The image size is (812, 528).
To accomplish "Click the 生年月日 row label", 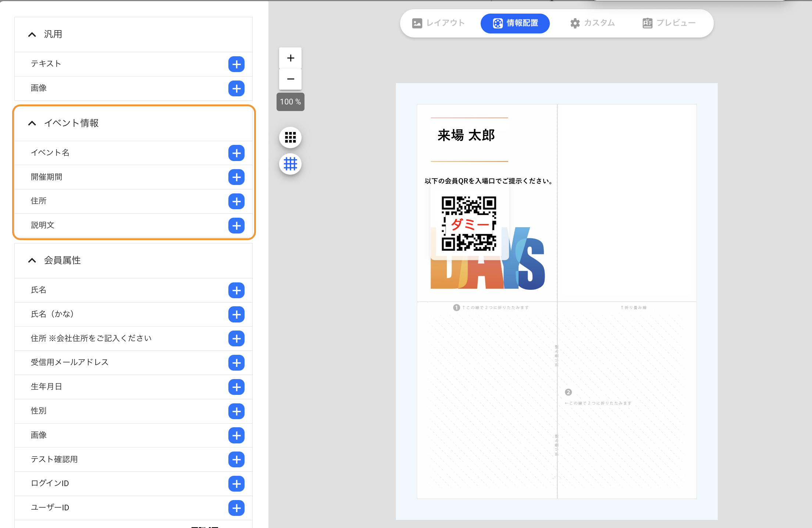I will coord(46,386).
